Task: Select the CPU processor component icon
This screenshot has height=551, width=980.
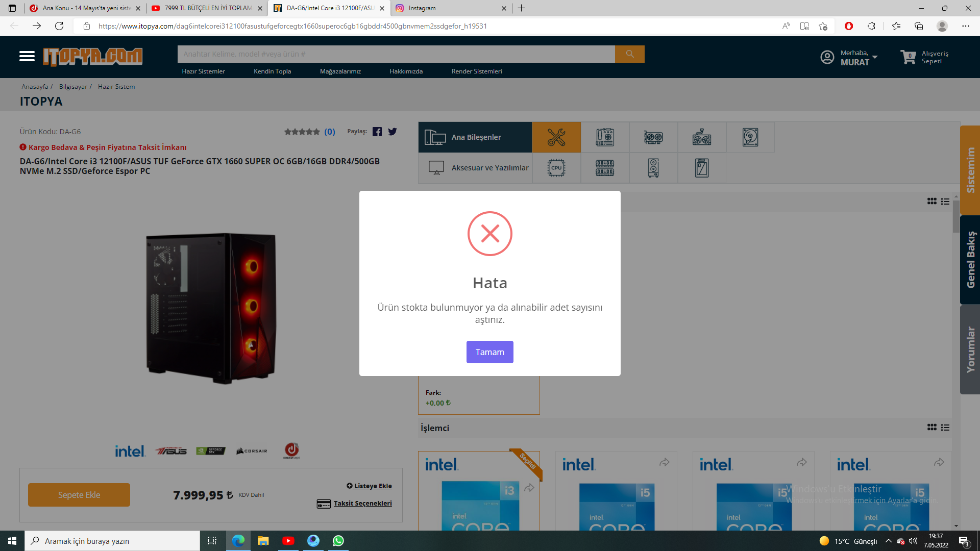Action: pyautogui.click(x=556, y=168)
